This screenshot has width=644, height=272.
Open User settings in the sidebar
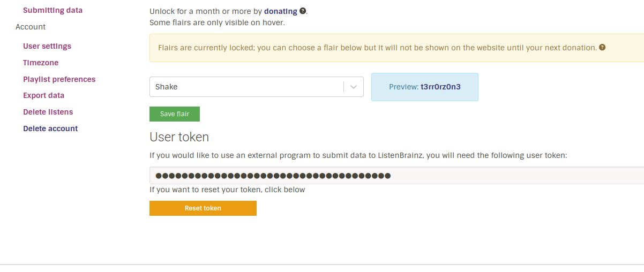coord(47,46)
